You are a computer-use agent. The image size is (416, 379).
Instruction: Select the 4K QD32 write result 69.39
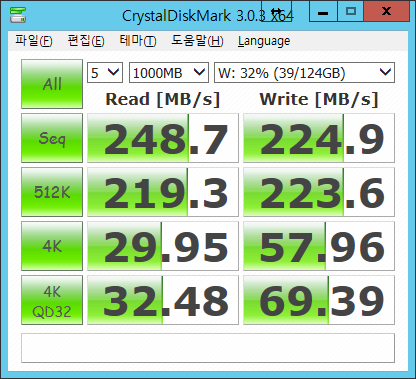click(319, 300)
